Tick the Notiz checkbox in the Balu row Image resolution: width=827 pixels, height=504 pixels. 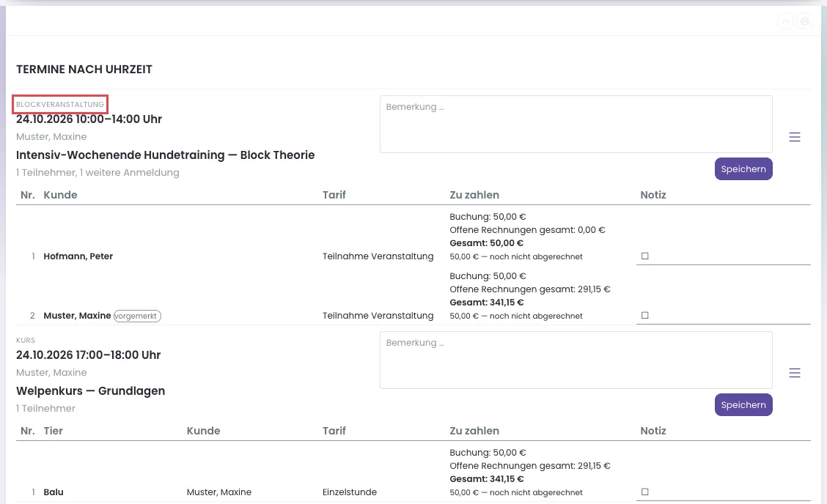pyautogui.click(x=644, y=492)
